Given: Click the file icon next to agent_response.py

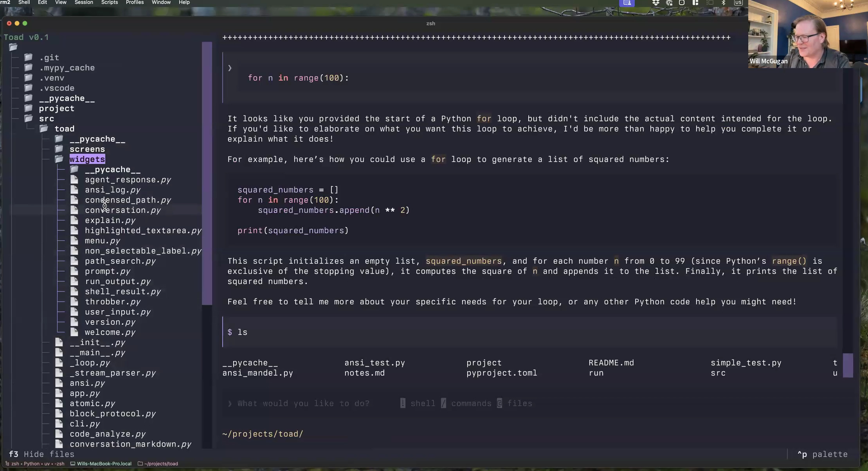Looking at the screenshot, I should (x=74, y=180).
